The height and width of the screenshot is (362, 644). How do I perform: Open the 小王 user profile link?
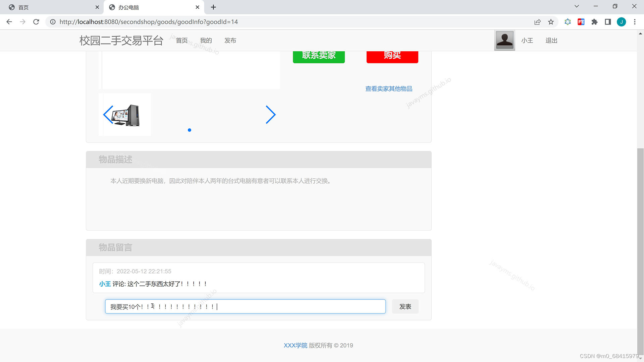pos(527,41)
